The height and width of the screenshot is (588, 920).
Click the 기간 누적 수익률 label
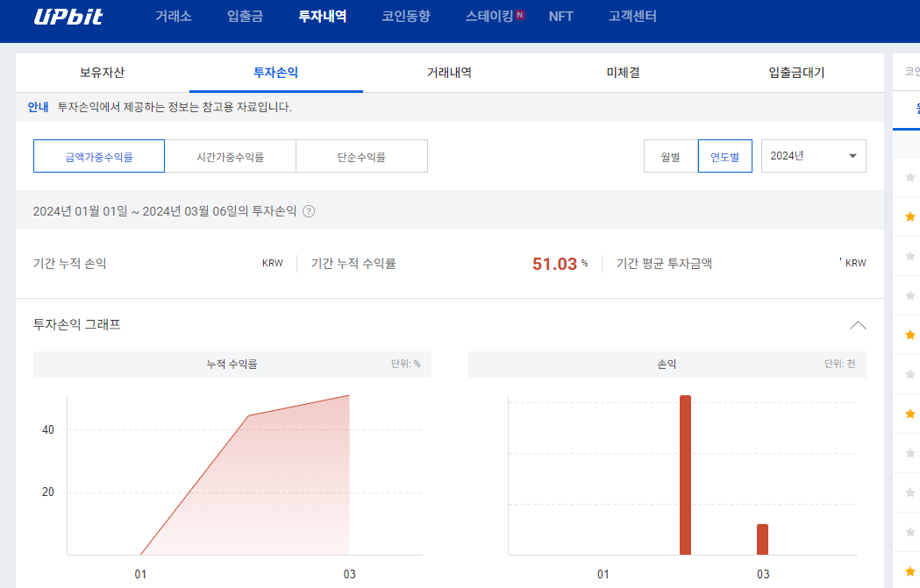[x=353, y=263]
